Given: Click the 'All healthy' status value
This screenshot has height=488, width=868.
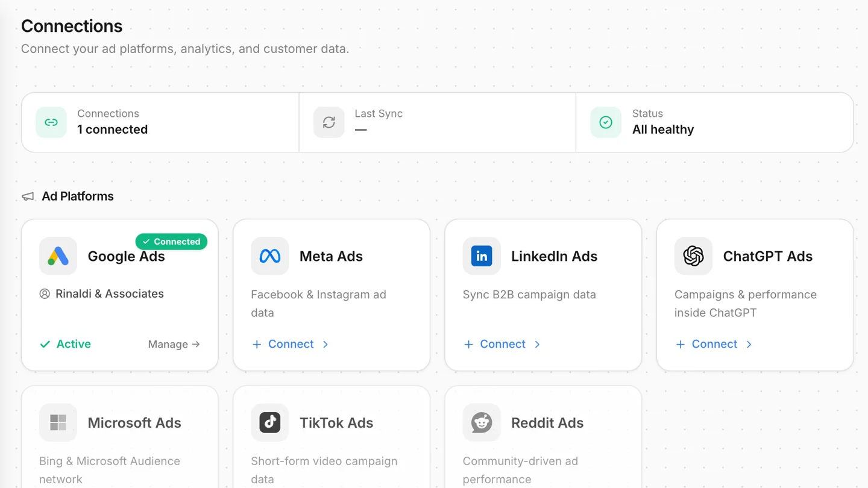Looking at the screenshot, I should click(663, 130).
